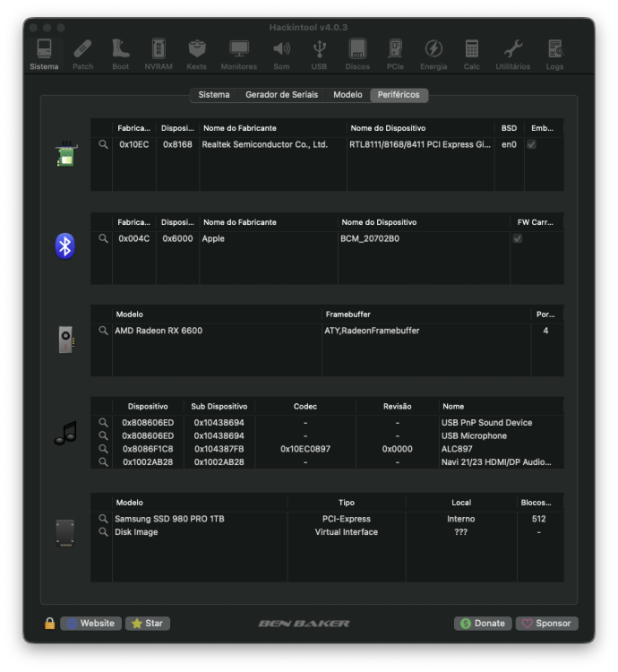Image resolution: width=618 pixels, height=672 pixels.
Task: Switch to the Sistema tab
Action: 214,95
